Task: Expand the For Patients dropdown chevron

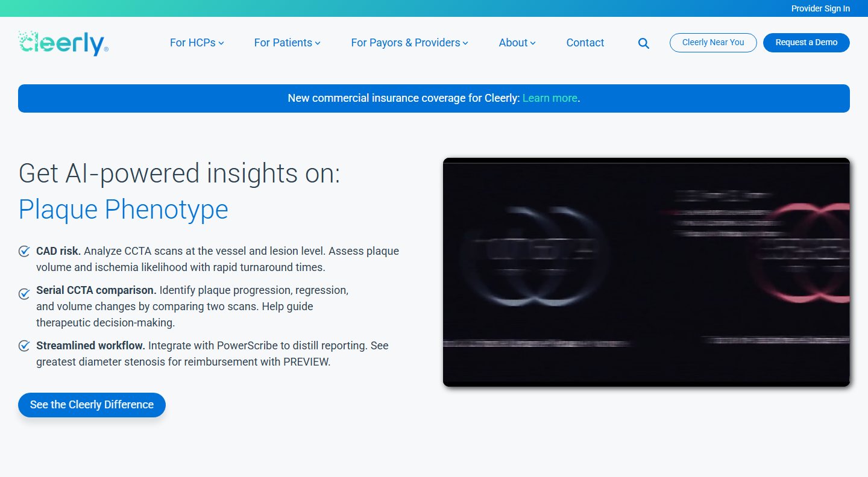Action: tap(318, 43)
